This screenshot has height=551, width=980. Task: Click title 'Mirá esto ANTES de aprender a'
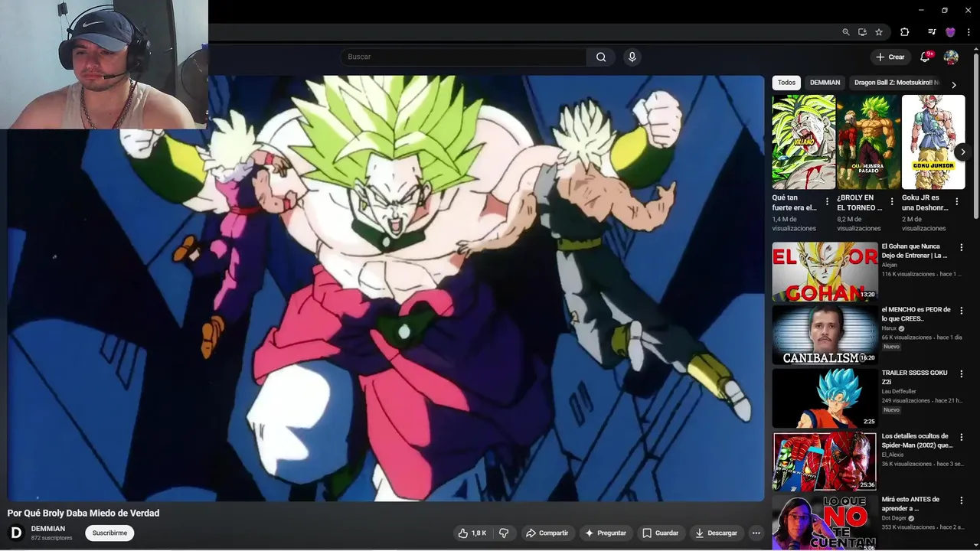[909, 504]
